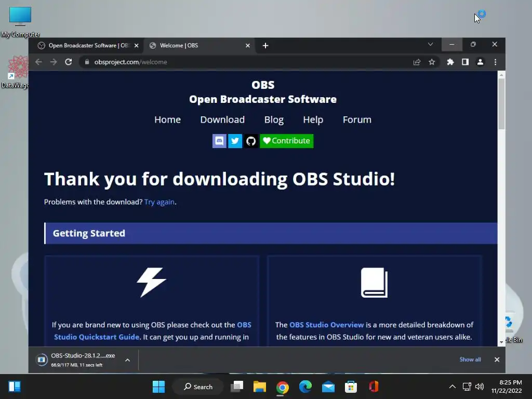The image size is (532, 399).
Task: Open the Forum nav item
Action: coord(357,120)
